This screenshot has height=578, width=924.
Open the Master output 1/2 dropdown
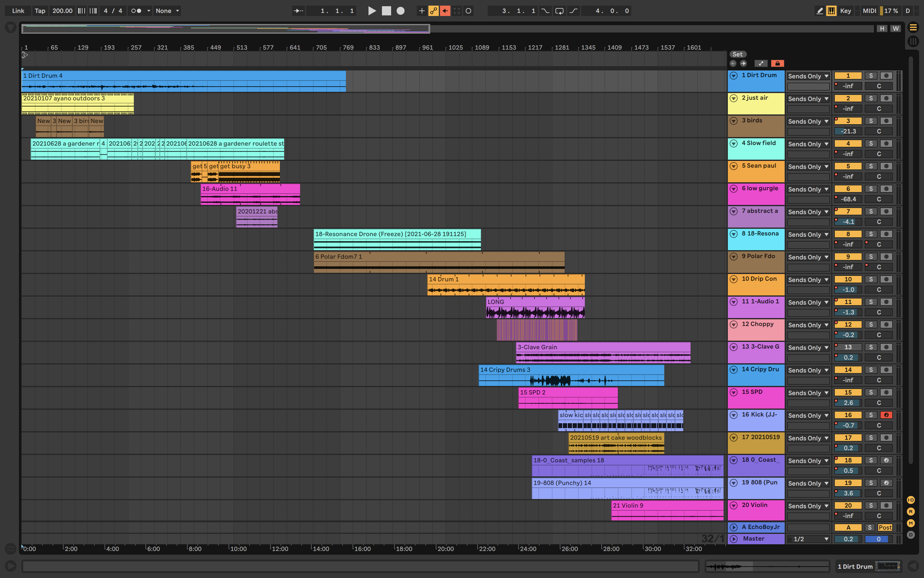click(808, 539)
